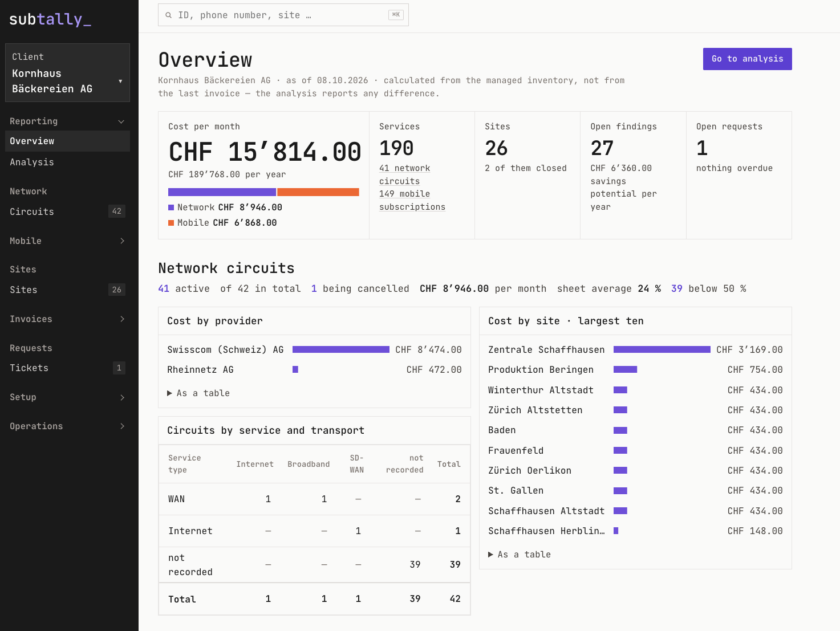The width and height of the screenshot is (840, 631).
Task: Focus the ID, phone number, site search field
Action: point(283,15)
